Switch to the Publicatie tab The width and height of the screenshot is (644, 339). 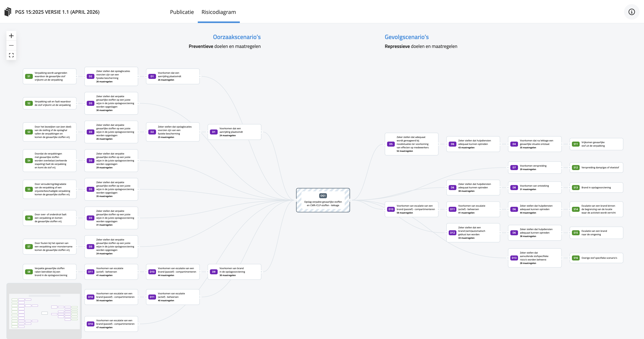[182, 12]
